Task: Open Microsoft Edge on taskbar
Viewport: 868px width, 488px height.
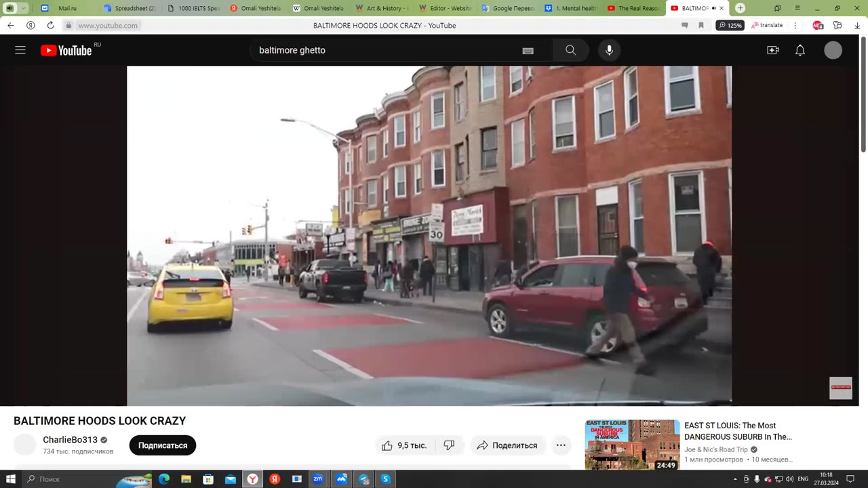Action: 163,479
